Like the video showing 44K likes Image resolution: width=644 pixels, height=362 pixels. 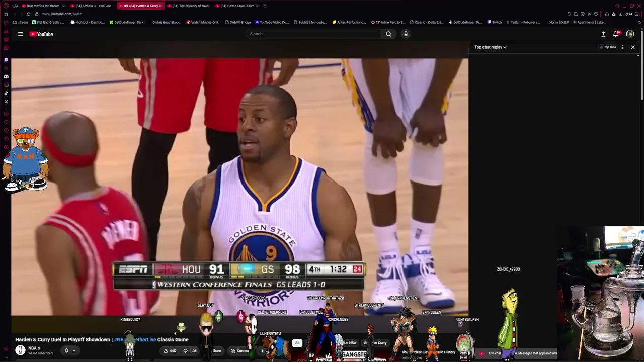(170, 351)
